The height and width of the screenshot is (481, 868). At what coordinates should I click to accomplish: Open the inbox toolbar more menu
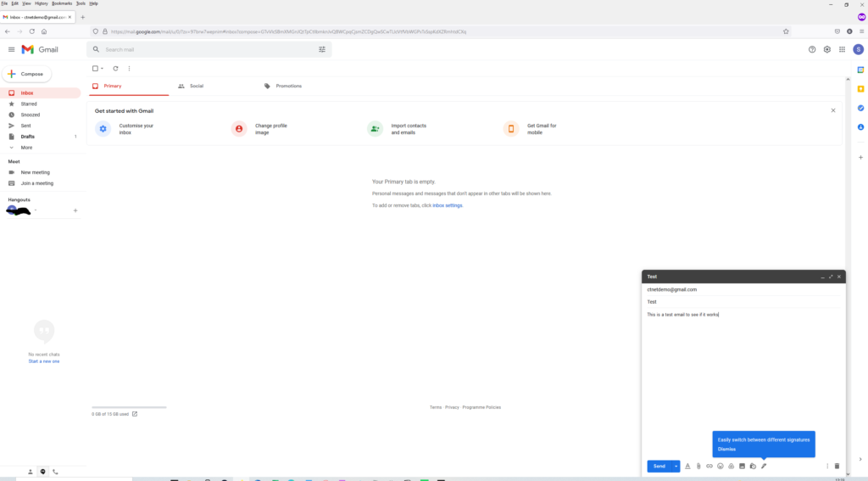[x=129, y=69]
